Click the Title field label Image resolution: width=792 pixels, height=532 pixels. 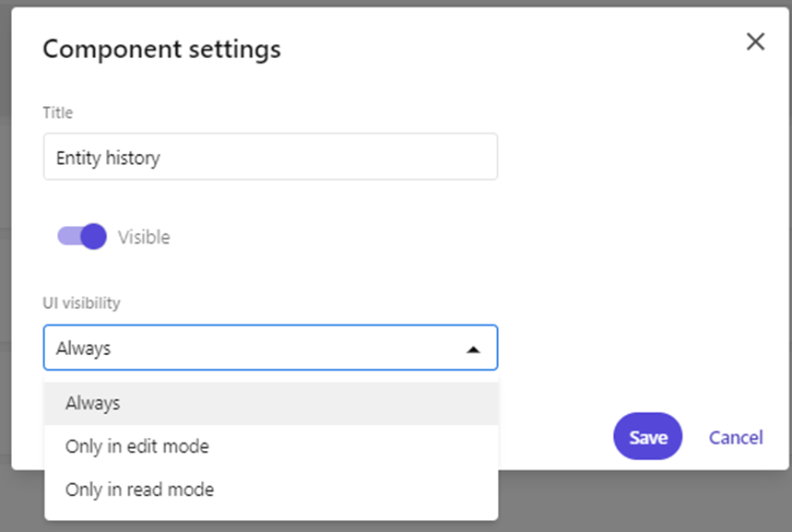(58, 112)
